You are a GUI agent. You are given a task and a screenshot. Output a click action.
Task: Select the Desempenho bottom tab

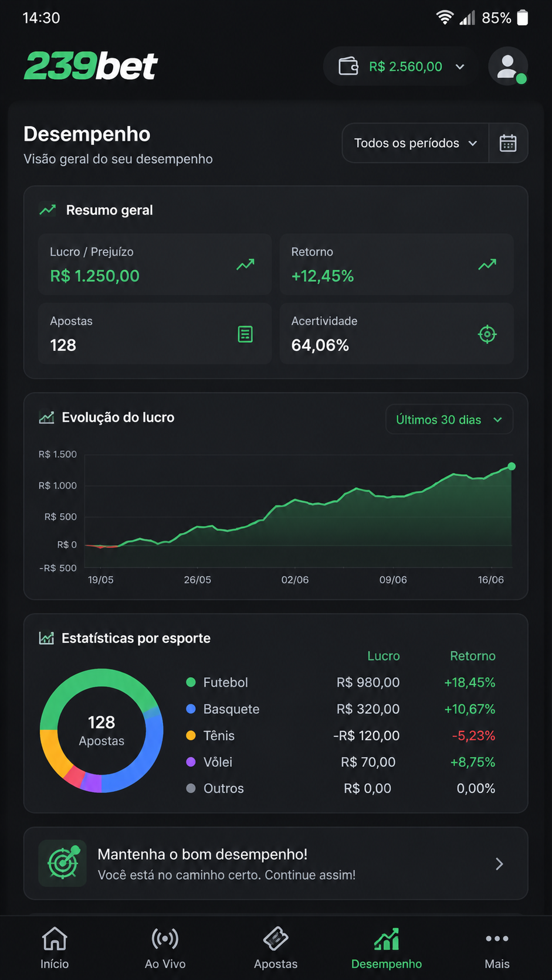pos(387,948)
